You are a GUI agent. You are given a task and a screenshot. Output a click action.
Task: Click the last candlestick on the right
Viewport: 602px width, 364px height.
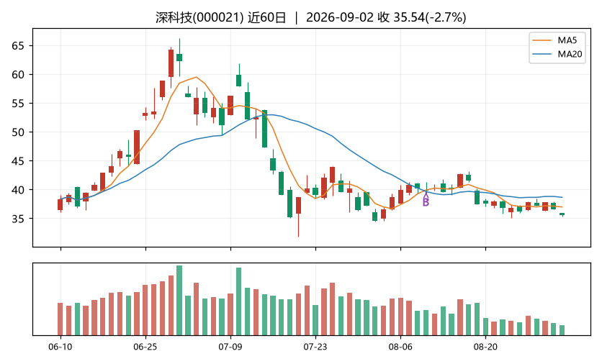[x=562, y=214]
